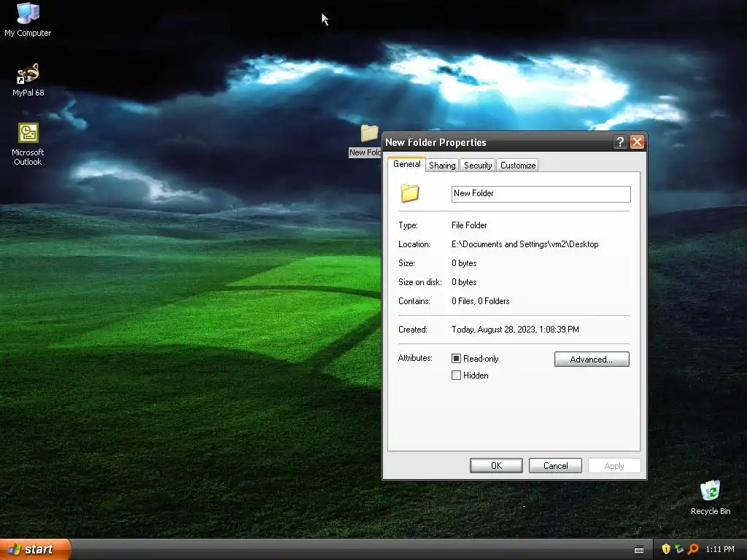Click the folder icon inside Properties dialog

410,193
